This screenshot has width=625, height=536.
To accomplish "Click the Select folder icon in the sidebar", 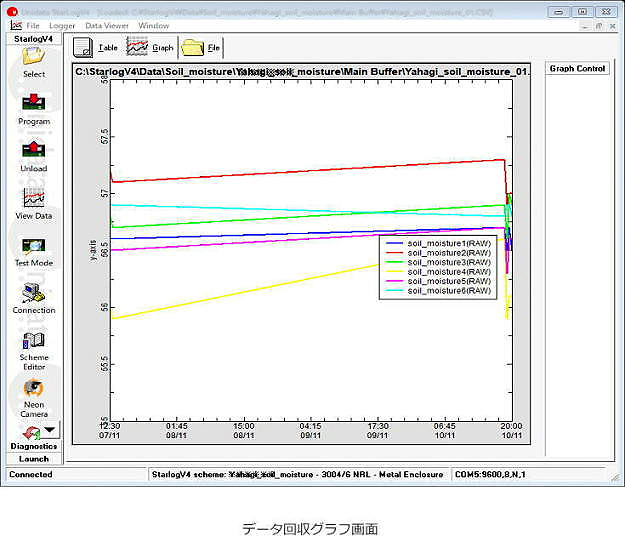I will (x=33, y=59).
